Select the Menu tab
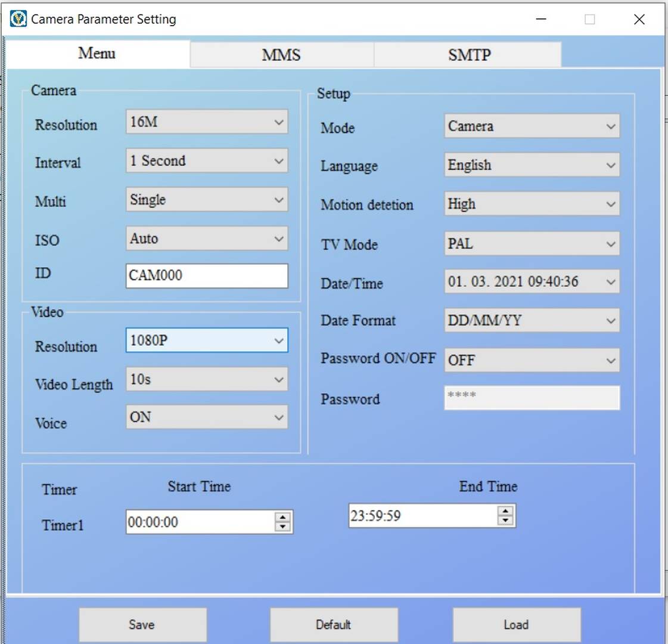Image resolution: width=668 pixels, height=644 pixels. point(97,54)
